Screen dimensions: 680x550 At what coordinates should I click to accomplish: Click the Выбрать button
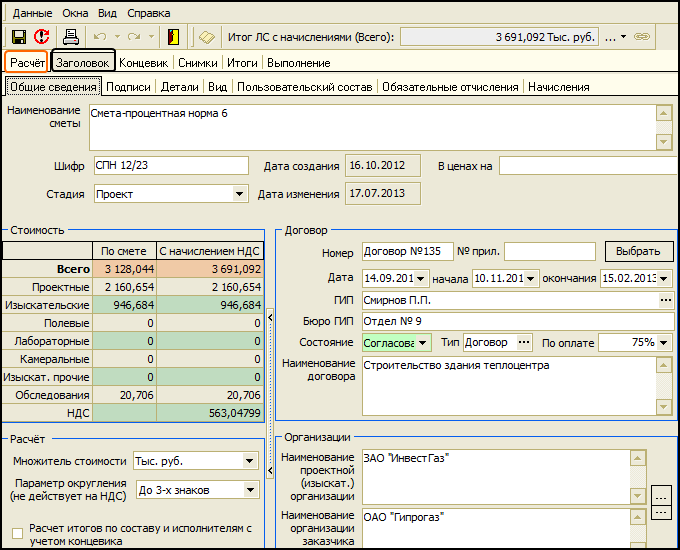click(x=639, y=251)
